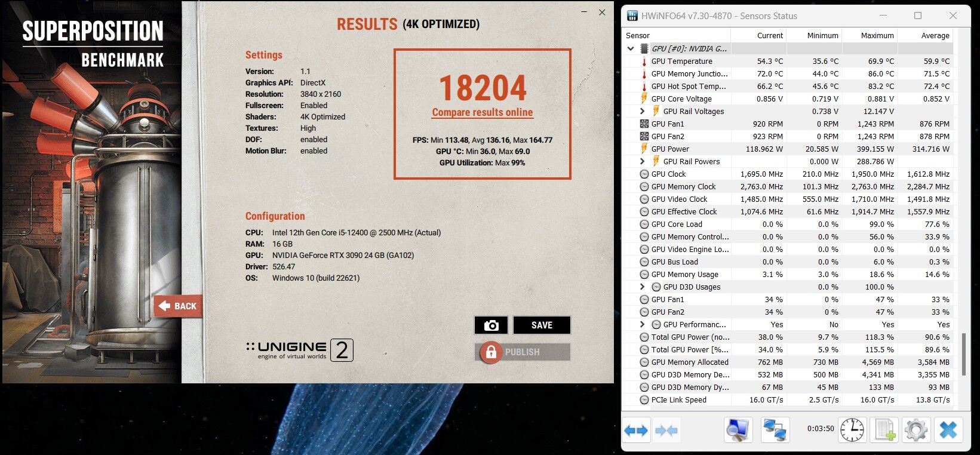The image size is (980, 455).
Task: Collapse the GPU [#0] NVIDIA sensor group
Action: [631, 48]
